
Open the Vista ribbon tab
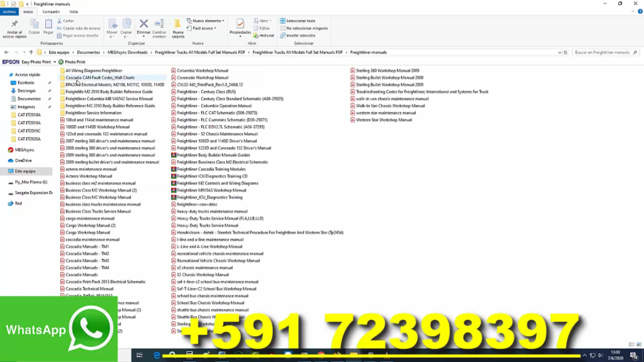click(74, 12)
